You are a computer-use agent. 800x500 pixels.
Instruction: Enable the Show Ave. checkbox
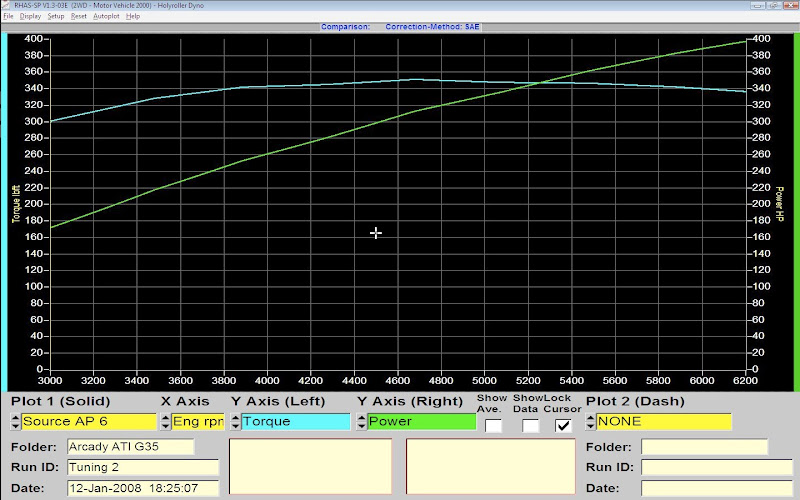point(493,425)
